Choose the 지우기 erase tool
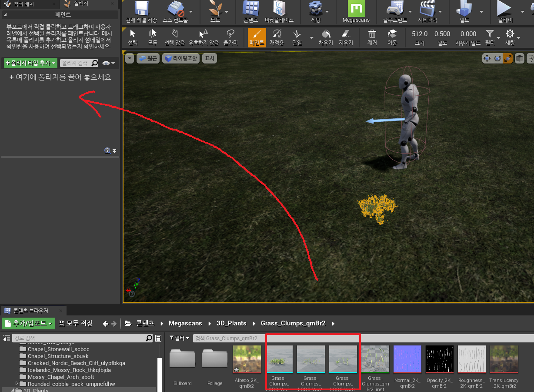Screen dimensions: 534x392 [x=346, y=37]
